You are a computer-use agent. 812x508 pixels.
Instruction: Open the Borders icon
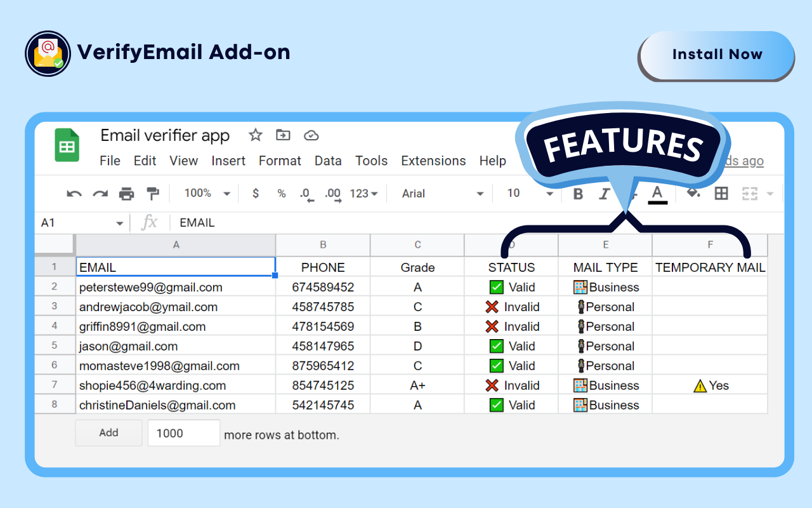pos(721,193)
